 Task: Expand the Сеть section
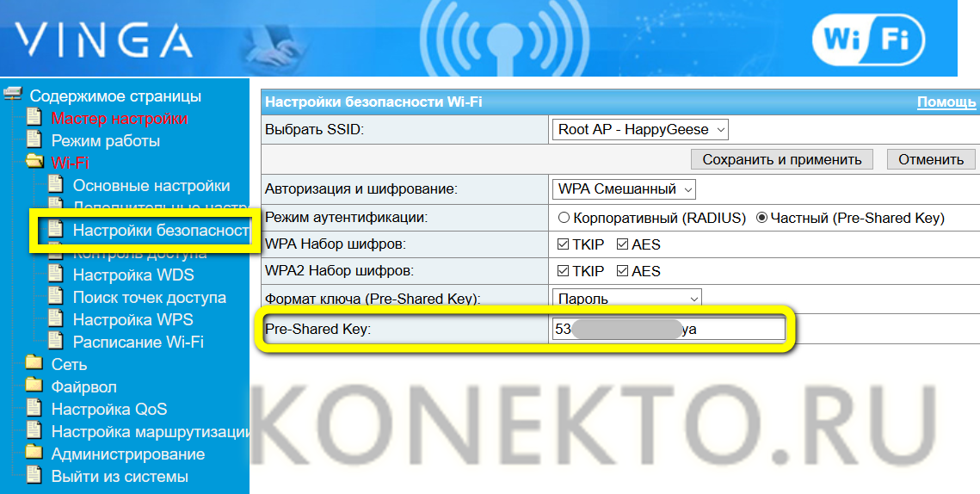pos(69,365)
